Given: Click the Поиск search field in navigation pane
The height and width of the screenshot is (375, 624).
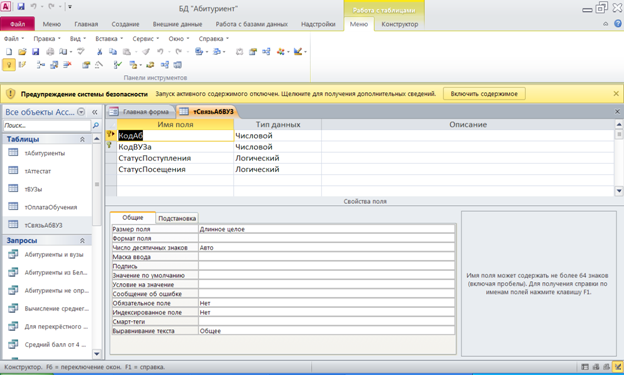Looking at the screenshot, I should click(47, 125).
